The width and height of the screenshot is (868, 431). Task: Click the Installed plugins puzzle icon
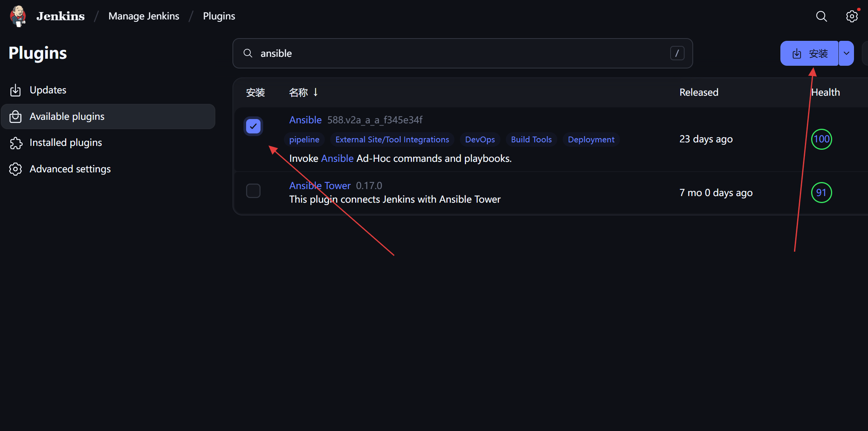[x=16, y=143]
